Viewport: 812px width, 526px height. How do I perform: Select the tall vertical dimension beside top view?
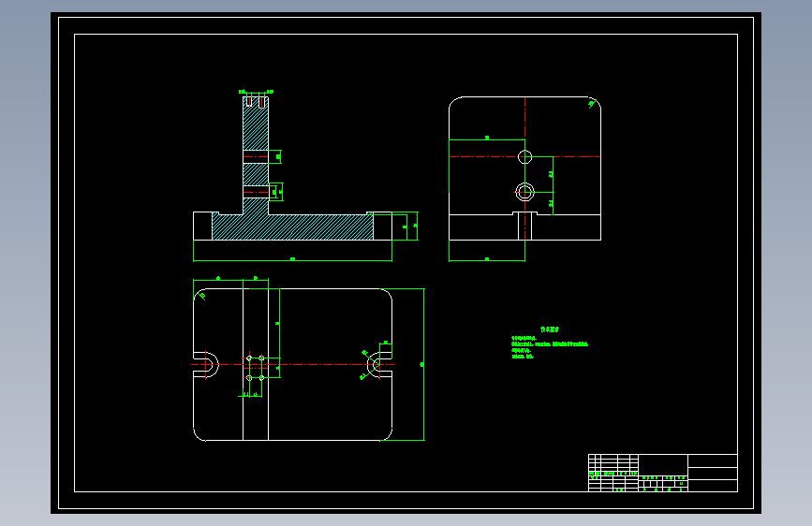[423, 364]
